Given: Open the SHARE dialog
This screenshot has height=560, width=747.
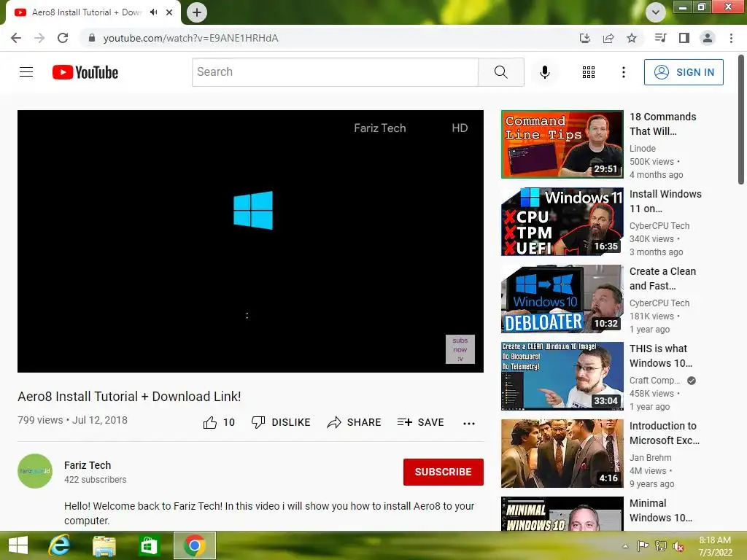Looking at the screenshot, I should pos(354,422).
